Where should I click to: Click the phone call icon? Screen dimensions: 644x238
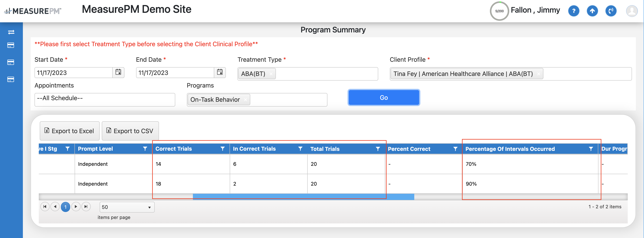(610, 11)
